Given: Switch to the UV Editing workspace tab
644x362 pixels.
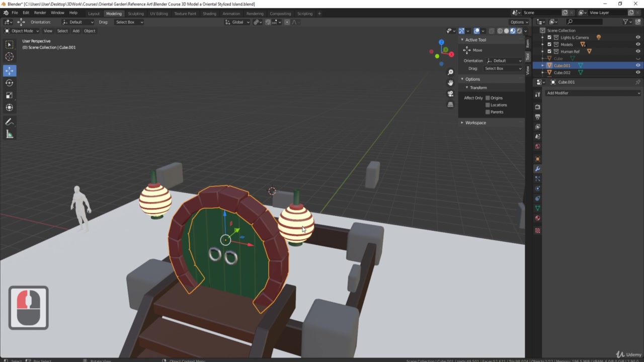Looking at the screenshot, I should [x=159, y=14].
